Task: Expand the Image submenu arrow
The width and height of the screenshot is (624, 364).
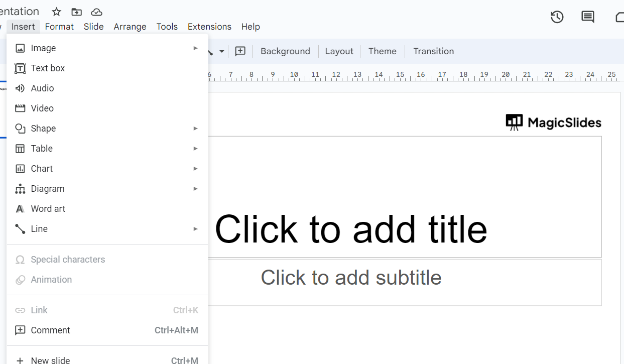Action: [x=195, y=48]
